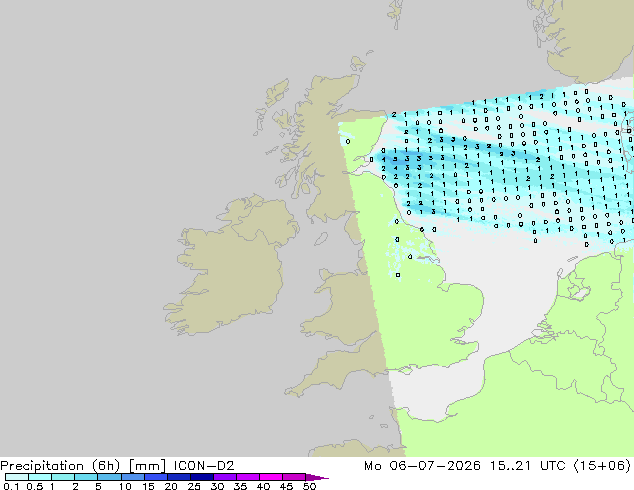Click the 25–30 mm dark blue swatch
Screen dimensions: 634x490
pyautogui.click(x=201, y=477)
